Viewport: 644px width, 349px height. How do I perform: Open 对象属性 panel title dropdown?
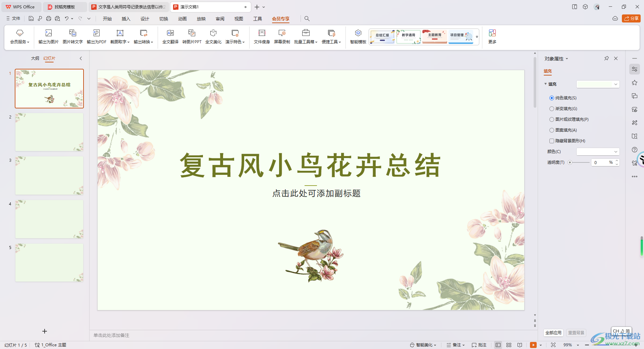tap(567, 59)
